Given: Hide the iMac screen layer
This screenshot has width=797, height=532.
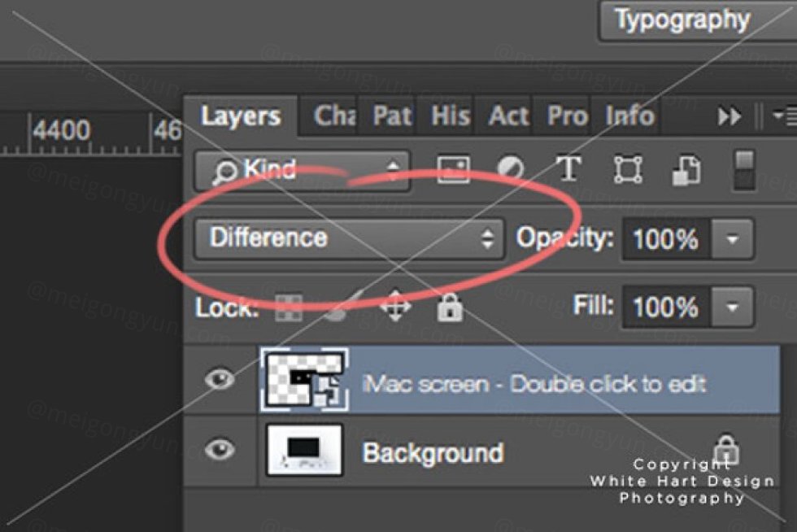Looking at the screenshot, I should [x=220, y=379].
